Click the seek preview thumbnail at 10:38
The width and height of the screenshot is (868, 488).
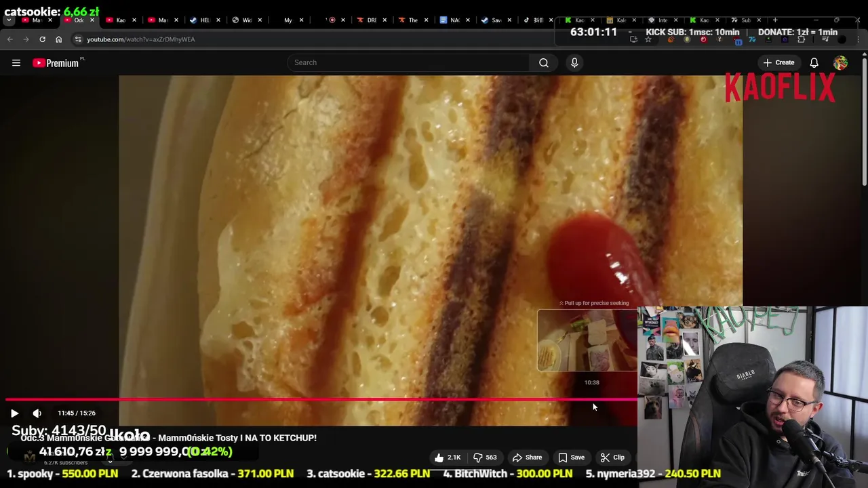(x=588, y=340)
